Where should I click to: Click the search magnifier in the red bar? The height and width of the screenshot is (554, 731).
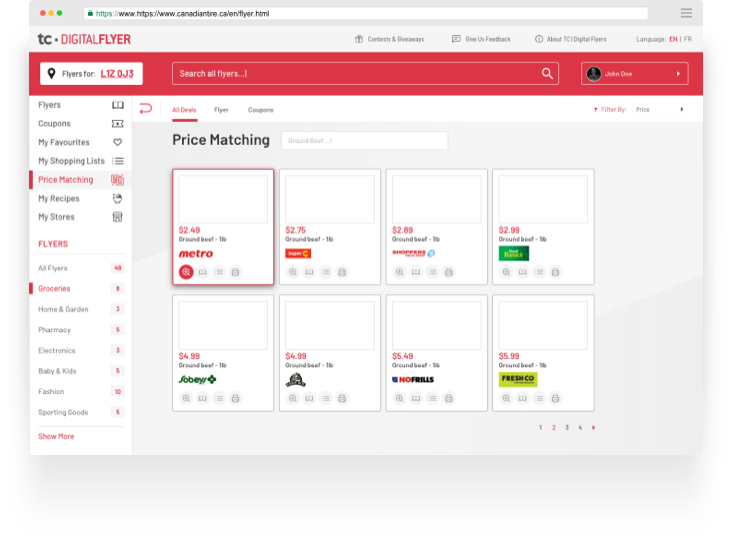tap(547, 73)
